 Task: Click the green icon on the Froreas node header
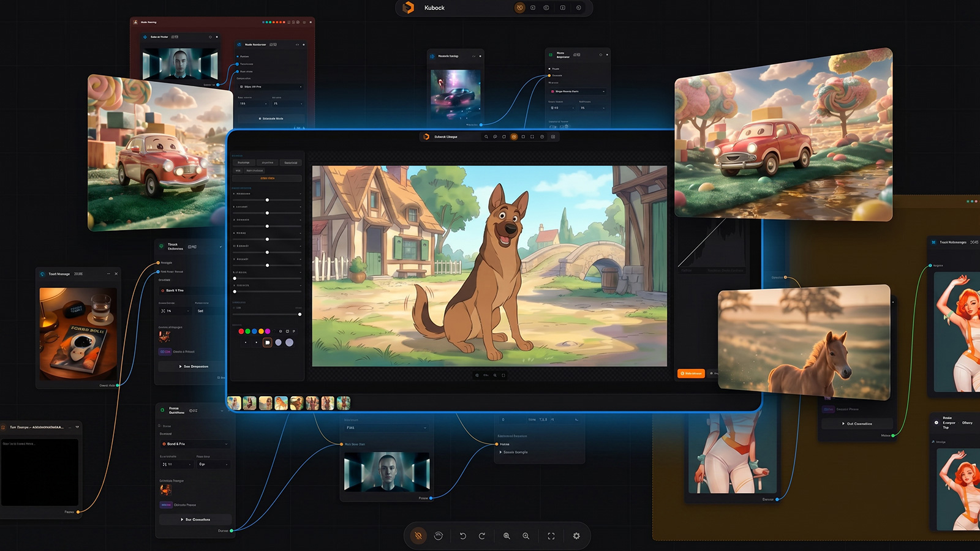pyautogui.click(x=162, y=410)
